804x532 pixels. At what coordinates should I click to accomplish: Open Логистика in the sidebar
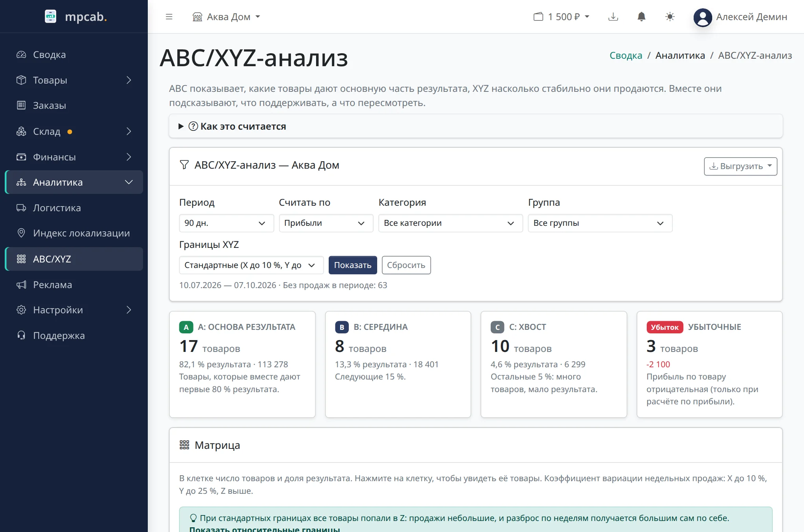point(74,208)
